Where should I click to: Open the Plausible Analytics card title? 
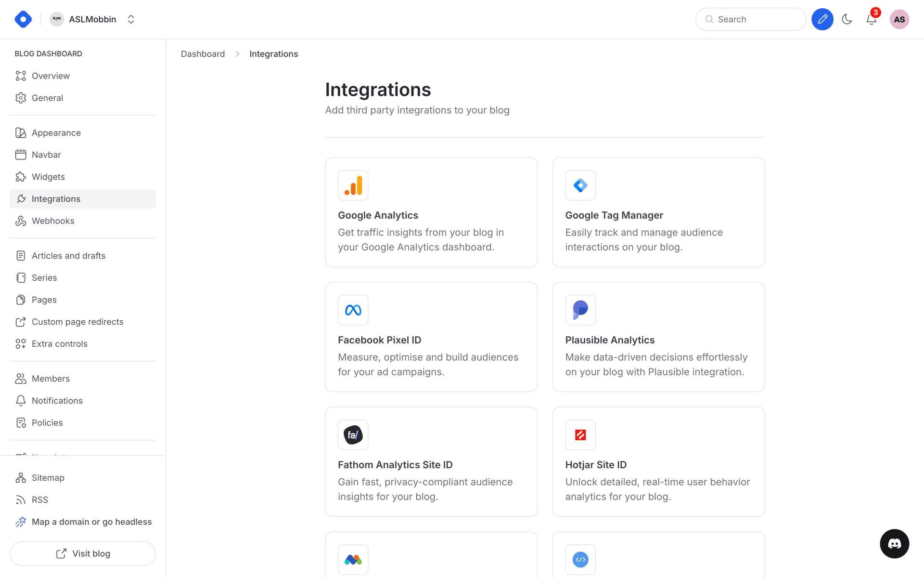[610, 340]
